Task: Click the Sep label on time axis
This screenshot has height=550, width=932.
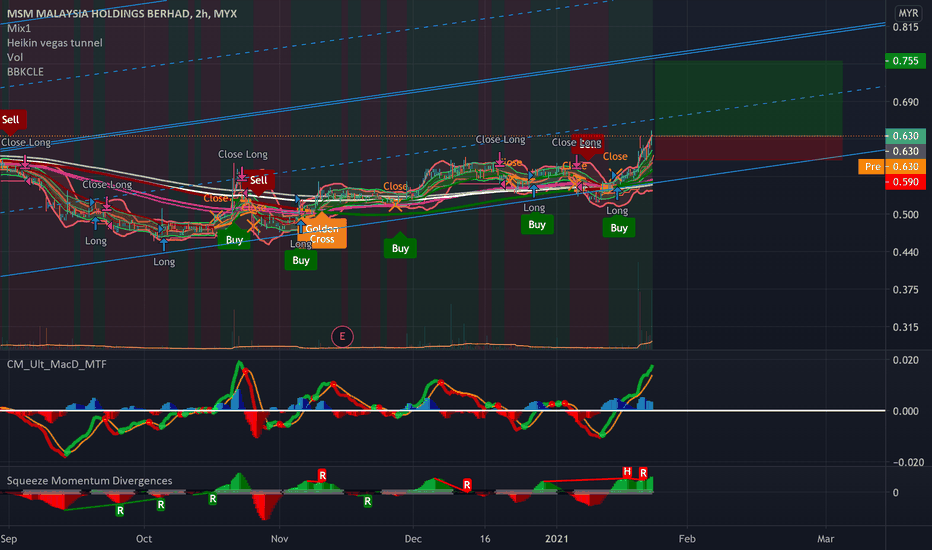Action: pyautogui.click(x=9, y=539)
